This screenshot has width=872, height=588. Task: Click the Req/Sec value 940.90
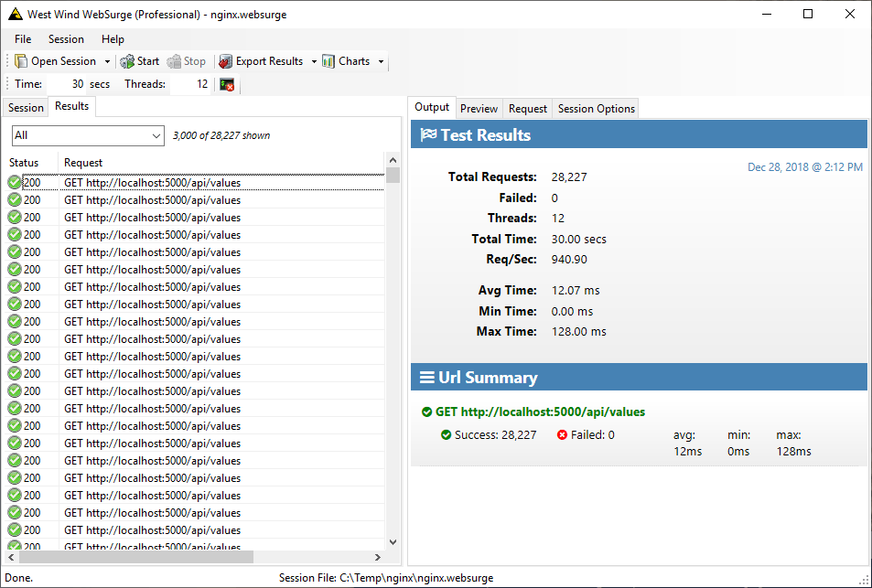569,260
